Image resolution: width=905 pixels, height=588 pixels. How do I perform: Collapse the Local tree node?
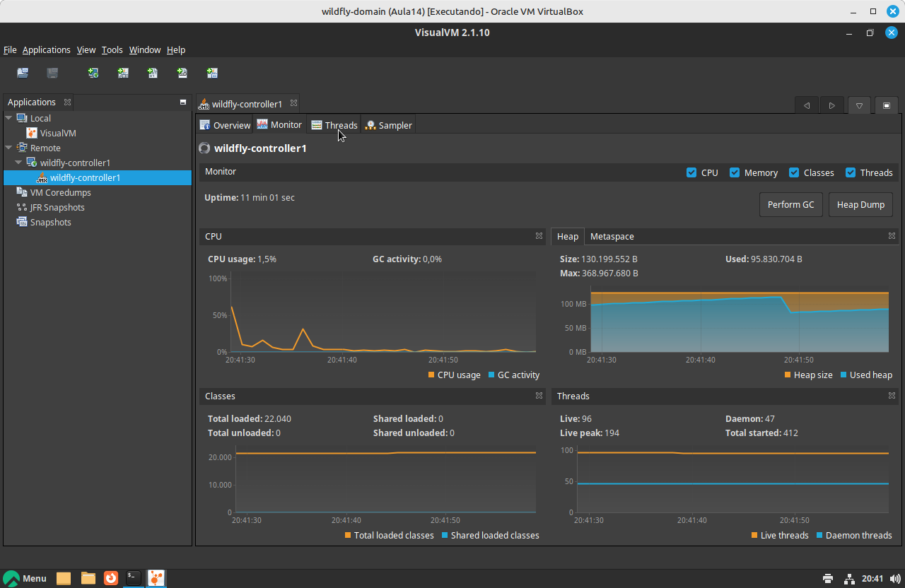[8, 118]
